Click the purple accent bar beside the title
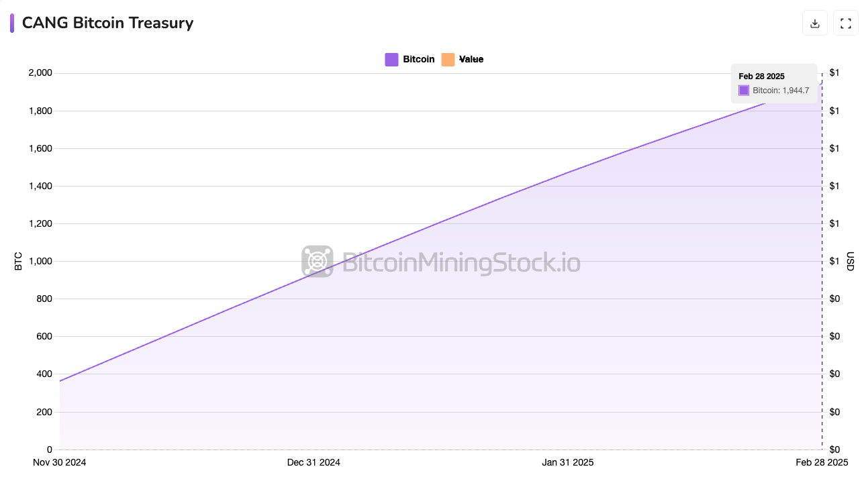868x479 pixels. point(11,22)
